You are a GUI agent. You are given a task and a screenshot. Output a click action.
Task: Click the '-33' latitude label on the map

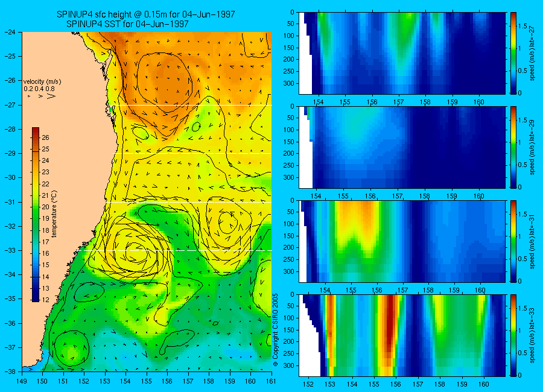(x=9, y=250)
